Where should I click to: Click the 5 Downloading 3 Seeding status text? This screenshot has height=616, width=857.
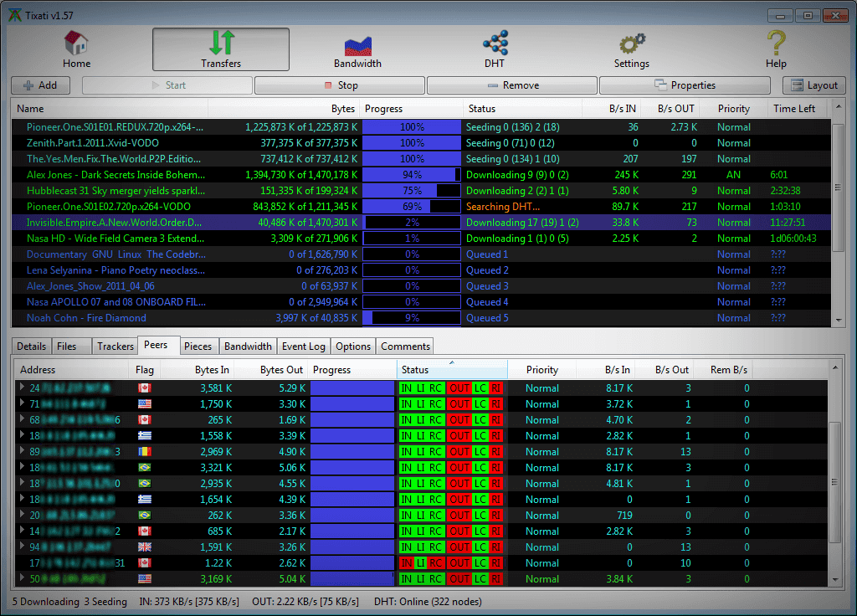69,602
